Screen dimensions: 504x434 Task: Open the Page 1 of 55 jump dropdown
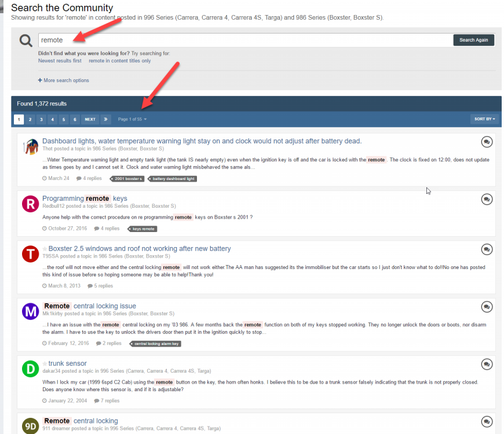[132, 119]
